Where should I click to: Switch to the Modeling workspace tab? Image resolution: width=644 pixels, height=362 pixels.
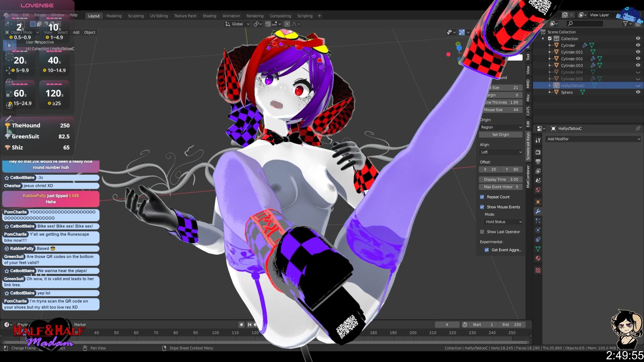tap(114, 16)
